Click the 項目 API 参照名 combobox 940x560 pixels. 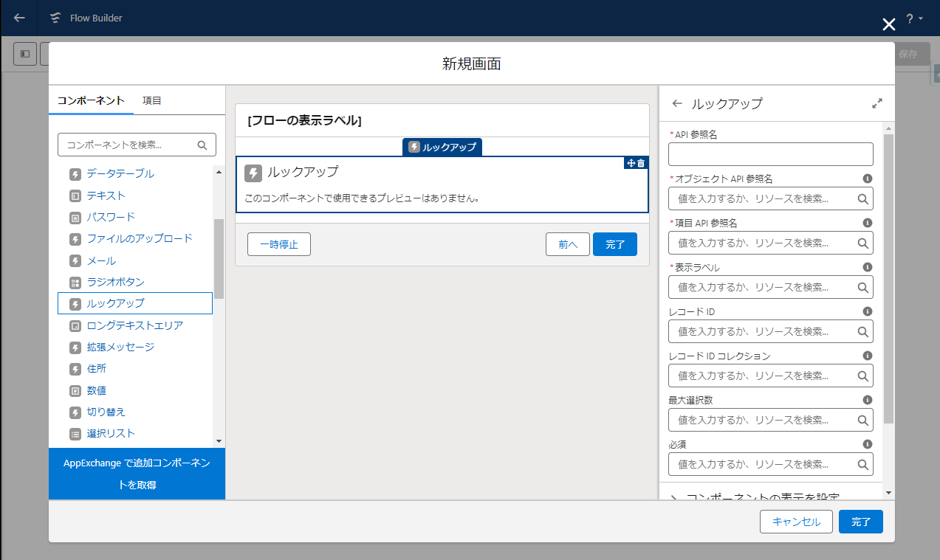click(x=771, y=243)
